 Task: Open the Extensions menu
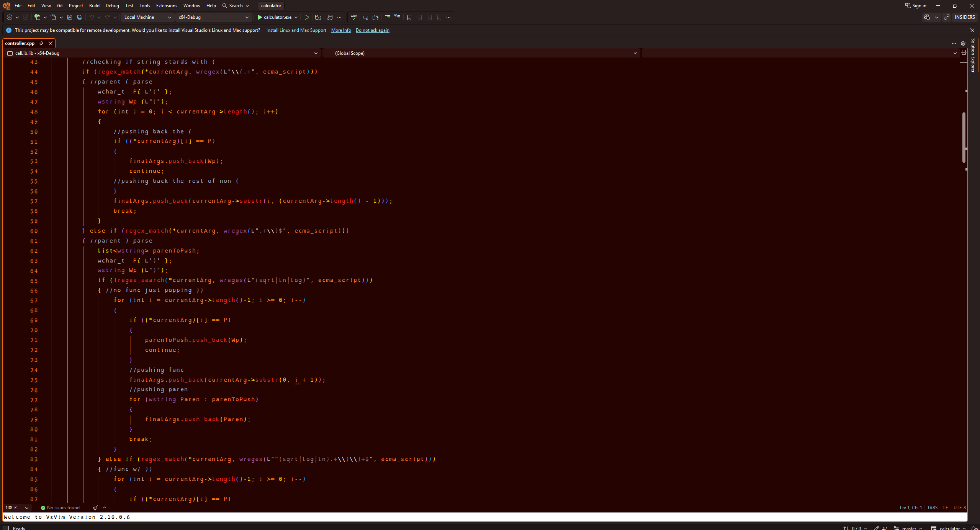[166, 5]
